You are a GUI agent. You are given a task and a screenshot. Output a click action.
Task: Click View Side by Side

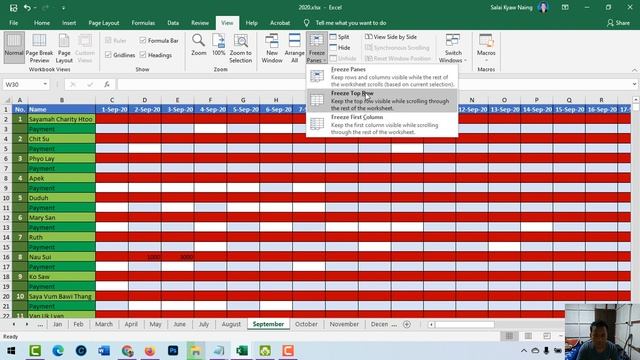click(x=391, y=37)
